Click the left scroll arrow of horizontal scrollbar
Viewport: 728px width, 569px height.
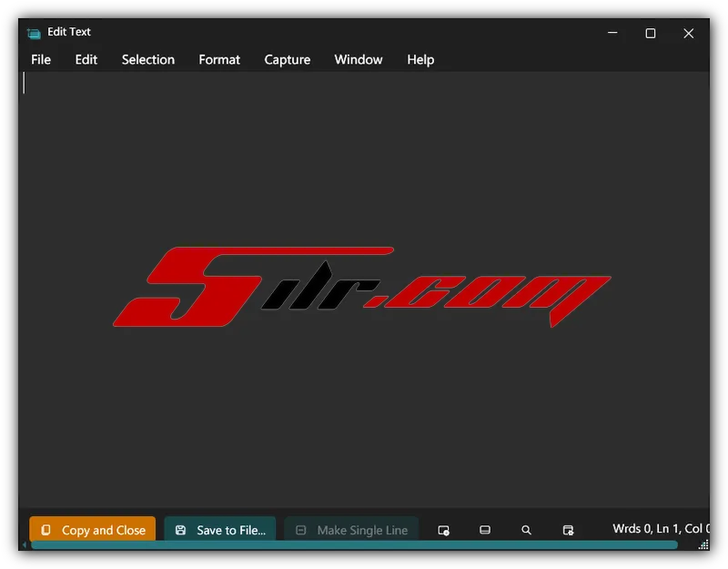click(25, 544)
